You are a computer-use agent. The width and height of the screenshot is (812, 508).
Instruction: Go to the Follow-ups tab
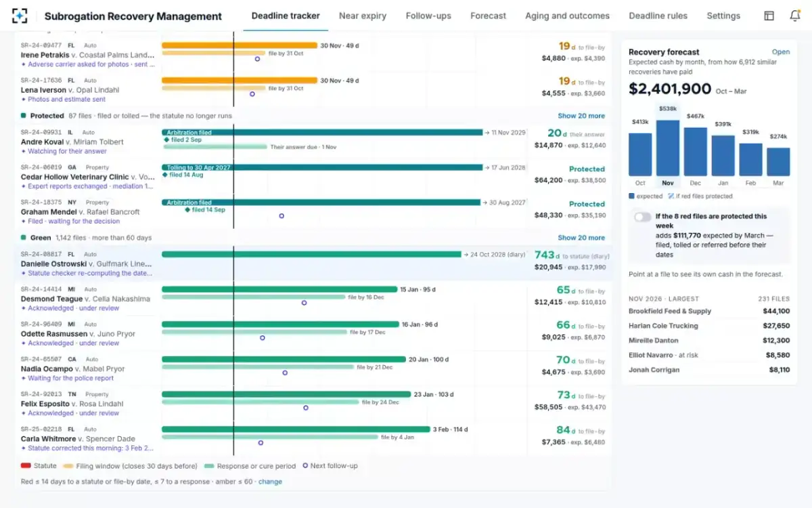(428, 16)
